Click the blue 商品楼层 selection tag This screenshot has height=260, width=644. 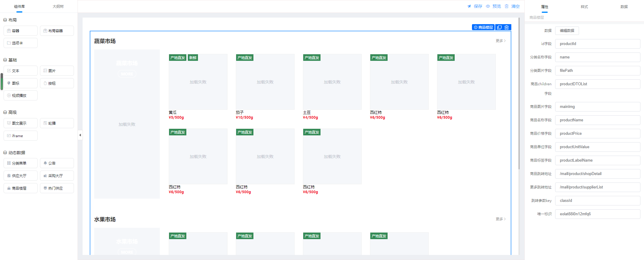483,27
